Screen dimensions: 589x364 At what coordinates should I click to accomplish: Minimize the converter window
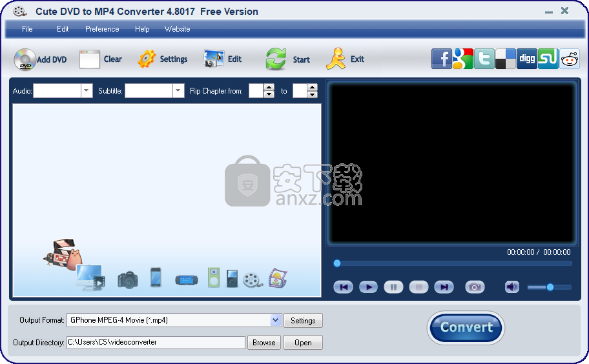pos(549,12)
